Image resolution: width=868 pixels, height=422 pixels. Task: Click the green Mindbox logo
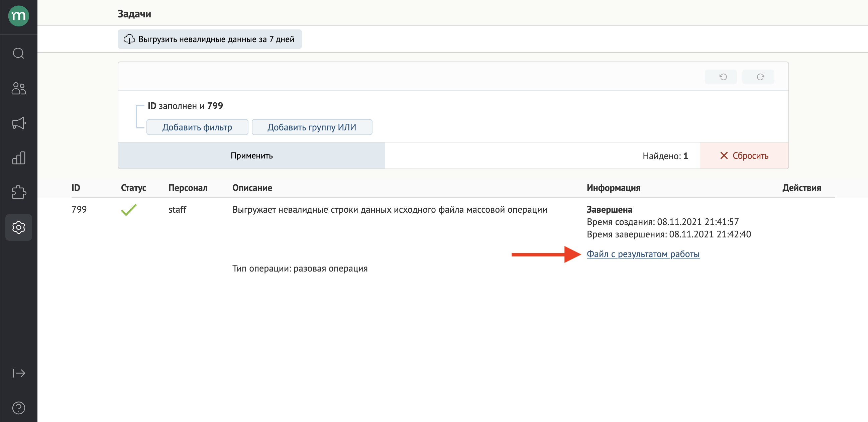coord(18,16)
